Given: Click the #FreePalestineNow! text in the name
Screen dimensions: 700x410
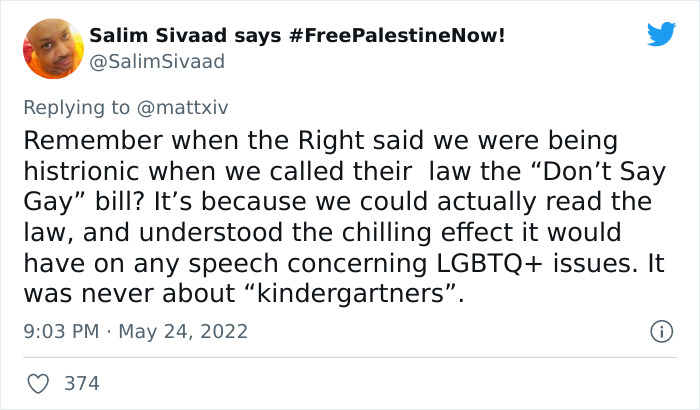Looking at the screenshot, I should coord(397,36).
